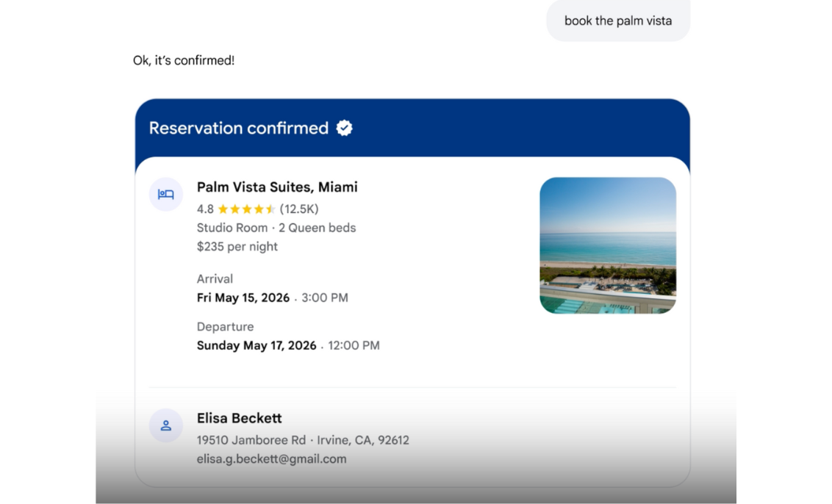Click the (12.5K) review count
The height and width of the screenshot is (504, 832).
299,209
